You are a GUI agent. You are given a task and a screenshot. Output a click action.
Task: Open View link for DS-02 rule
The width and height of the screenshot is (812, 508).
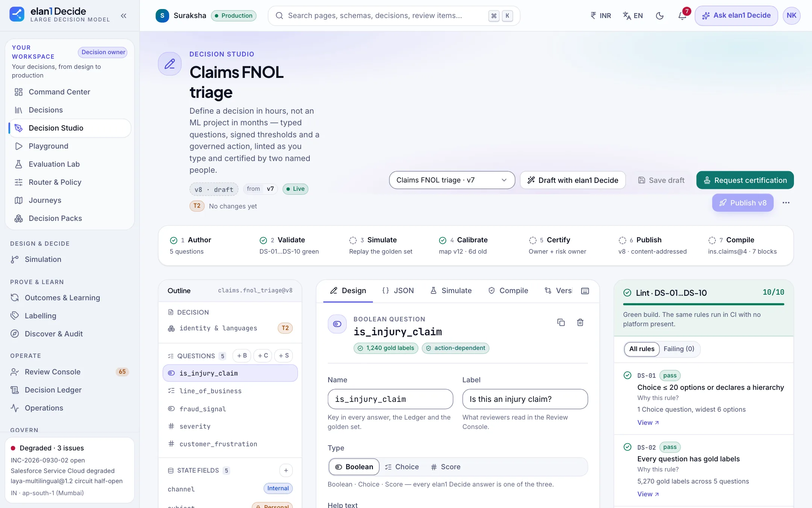tap(648, 494)
